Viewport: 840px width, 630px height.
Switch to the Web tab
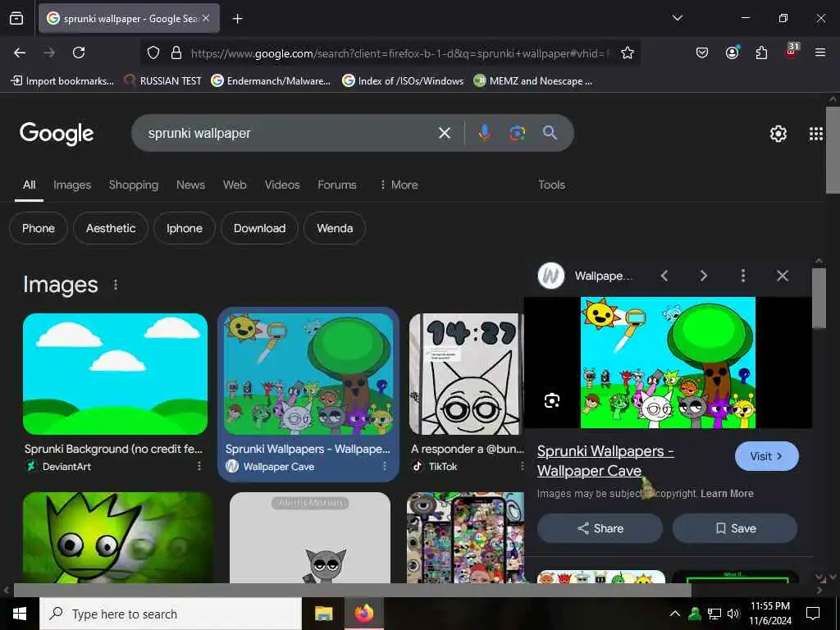click(235, 185)
